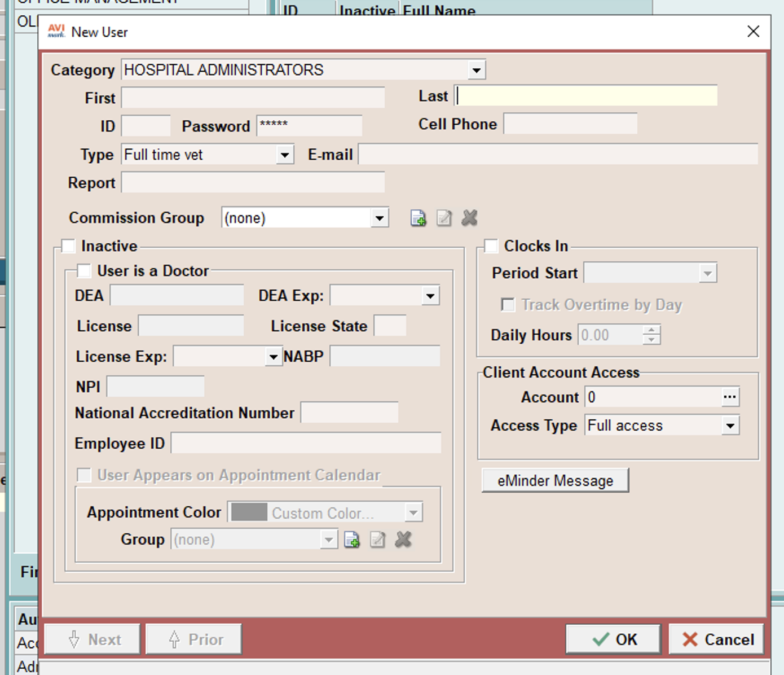Confirm with the OK button

pyautogui.click(x=614, y=639)
